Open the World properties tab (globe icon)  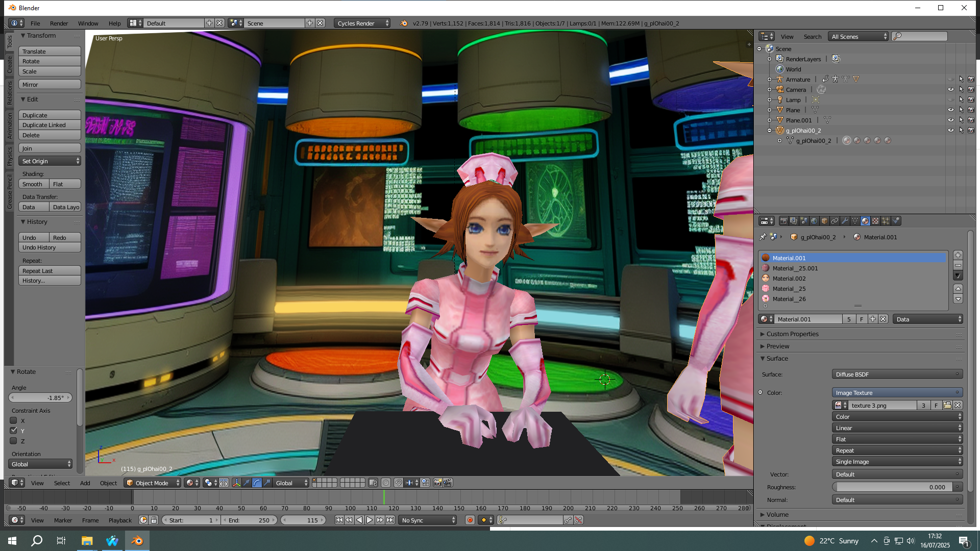[x=814, y=221]
